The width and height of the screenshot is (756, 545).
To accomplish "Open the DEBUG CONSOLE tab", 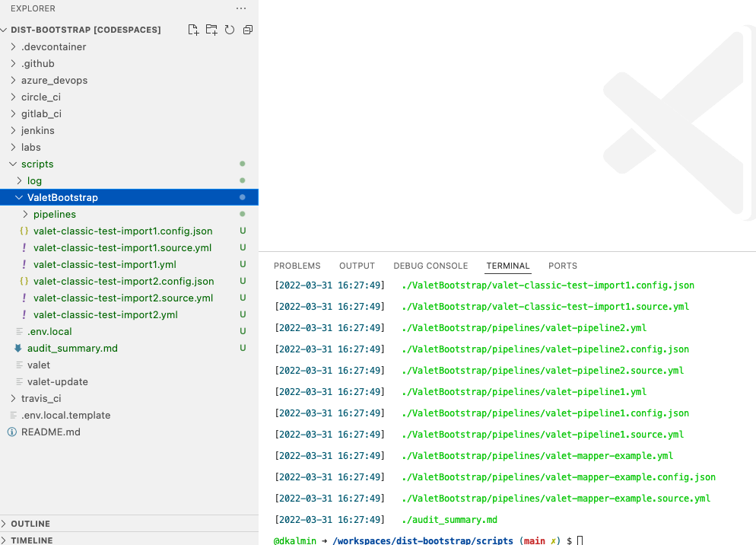I will (x=430, y=266).
